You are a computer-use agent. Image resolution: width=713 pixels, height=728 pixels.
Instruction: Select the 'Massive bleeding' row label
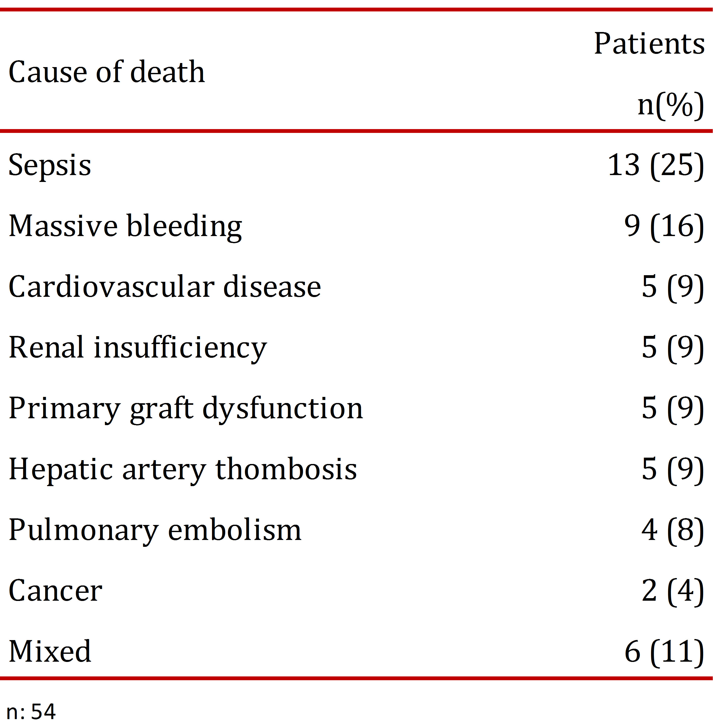tap(126, 226)
